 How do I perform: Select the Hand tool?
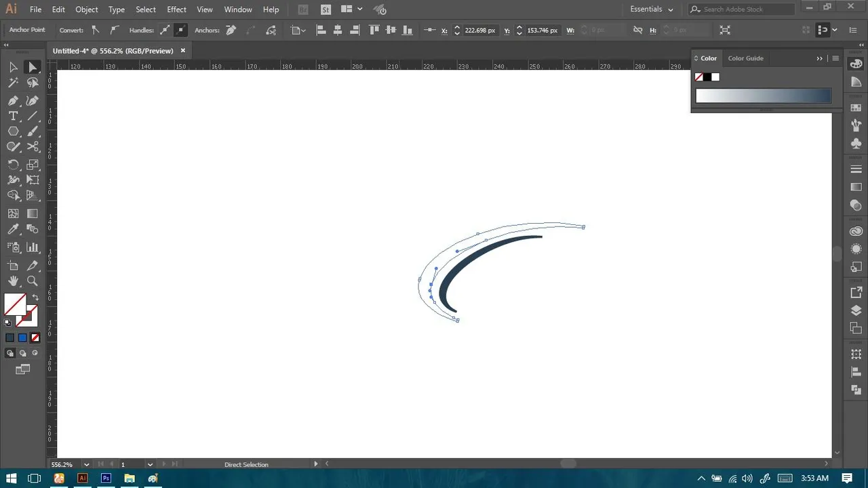tap(13, 281)
